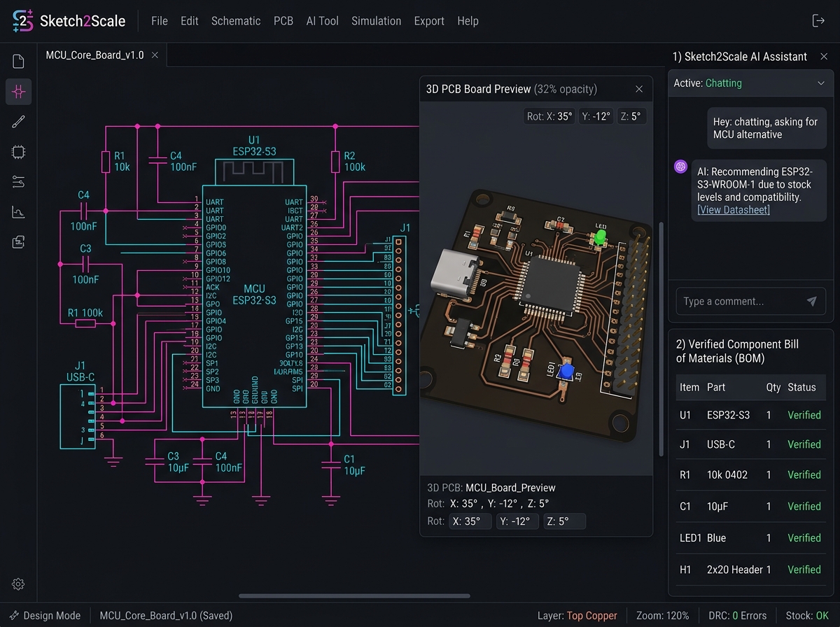Select the LED1 Blue BOM row

pyautogui.click(x=751, y=538)
